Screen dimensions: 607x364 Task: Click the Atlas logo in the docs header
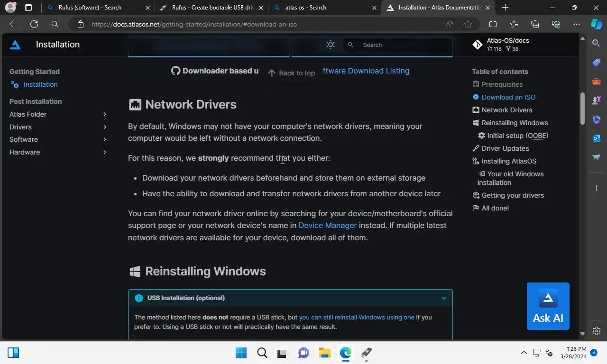click(15, 45)
